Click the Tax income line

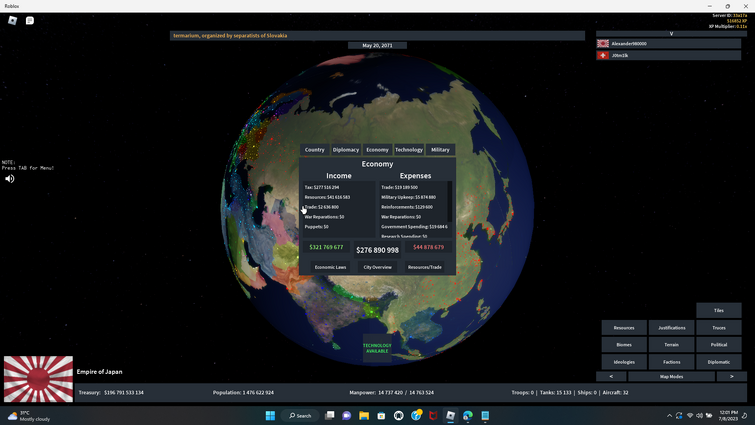(x=322, y=187)
